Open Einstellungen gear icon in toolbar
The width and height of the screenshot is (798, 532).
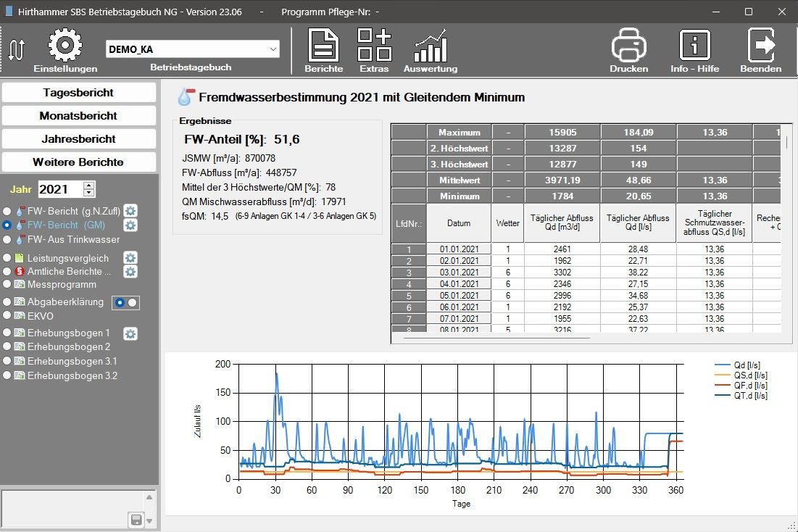pos(65,46)
